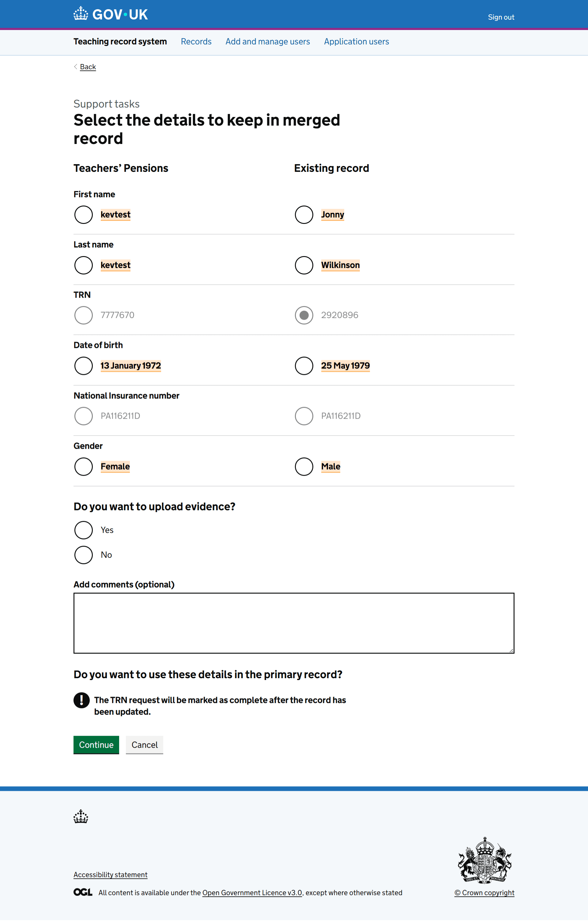Open Application users navigation link
Image resolution: width=588 pixels, height=922 pixels.
tap(356, 41)
